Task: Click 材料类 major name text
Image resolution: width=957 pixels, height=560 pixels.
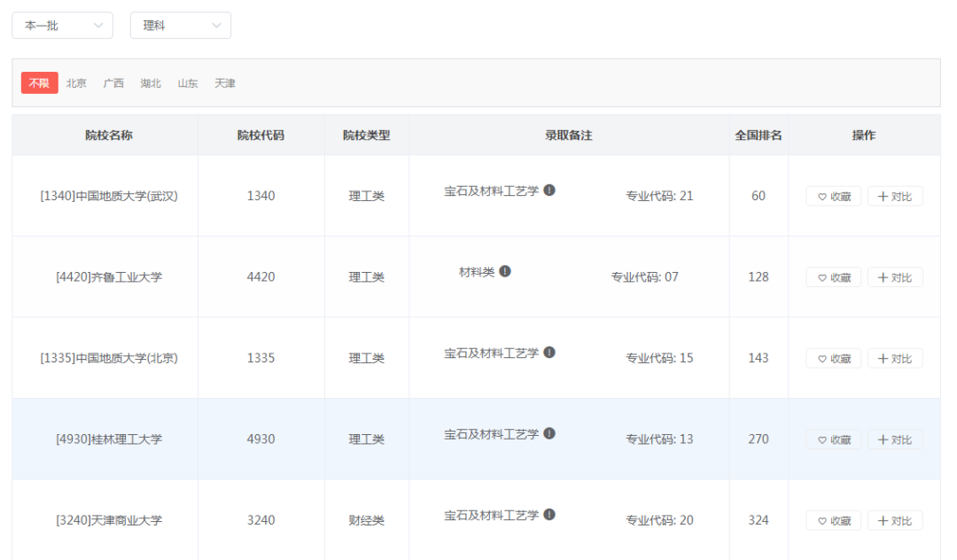Action: tap(477, 272)
